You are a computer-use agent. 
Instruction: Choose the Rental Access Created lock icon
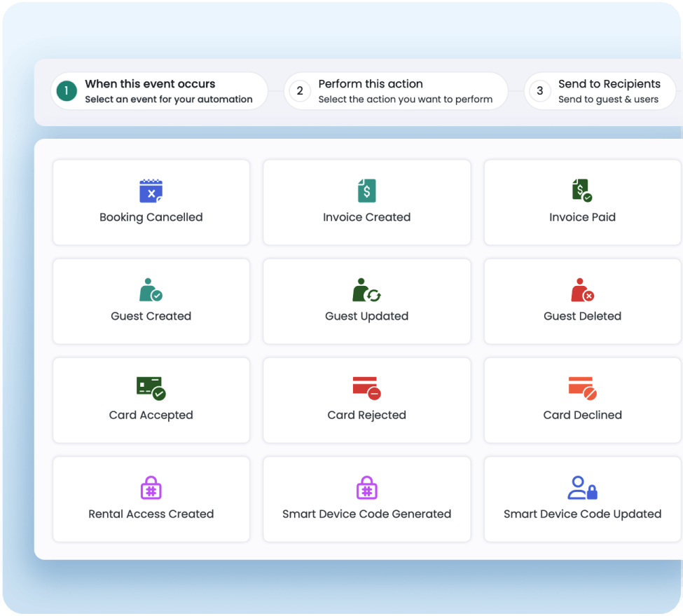click(151, 487)
